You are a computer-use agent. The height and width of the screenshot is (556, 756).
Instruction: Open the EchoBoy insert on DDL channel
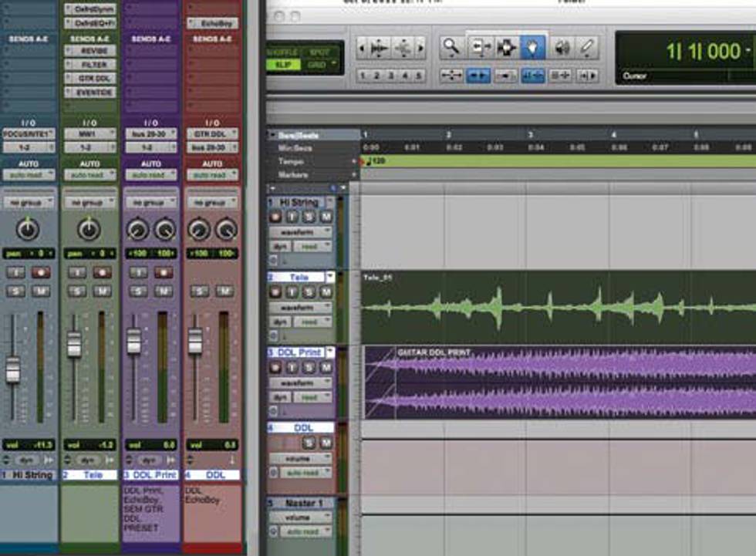(213, 23)
